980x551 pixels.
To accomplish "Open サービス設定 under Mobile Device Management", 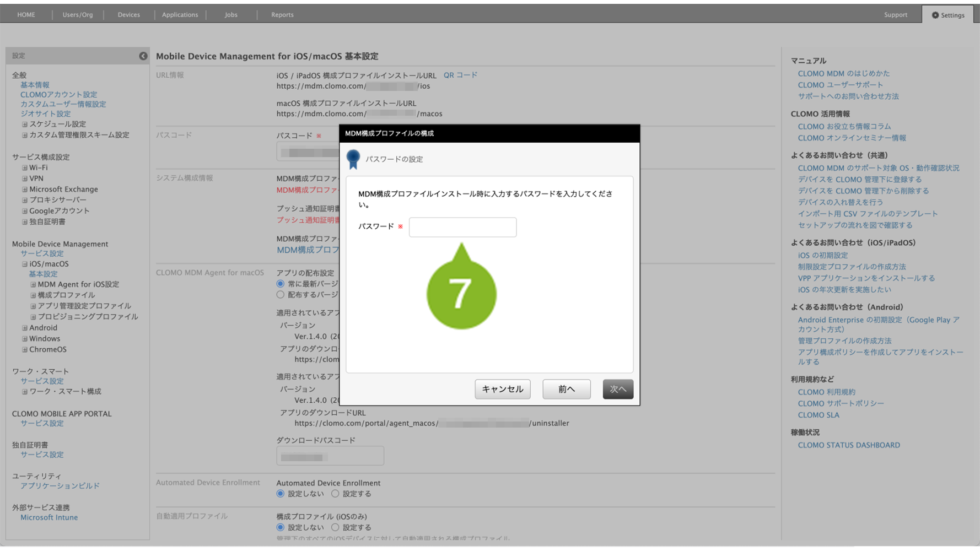I will click(42, 253).
